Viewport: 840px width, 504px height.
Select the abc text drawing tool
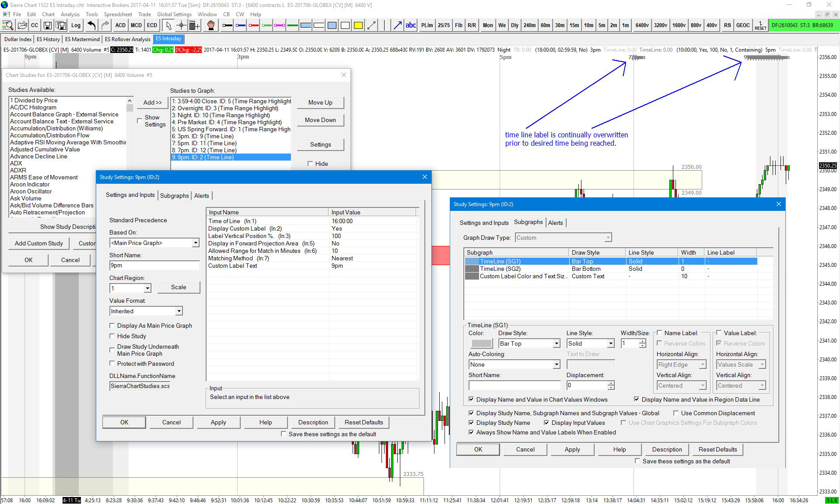coord(410,25)
